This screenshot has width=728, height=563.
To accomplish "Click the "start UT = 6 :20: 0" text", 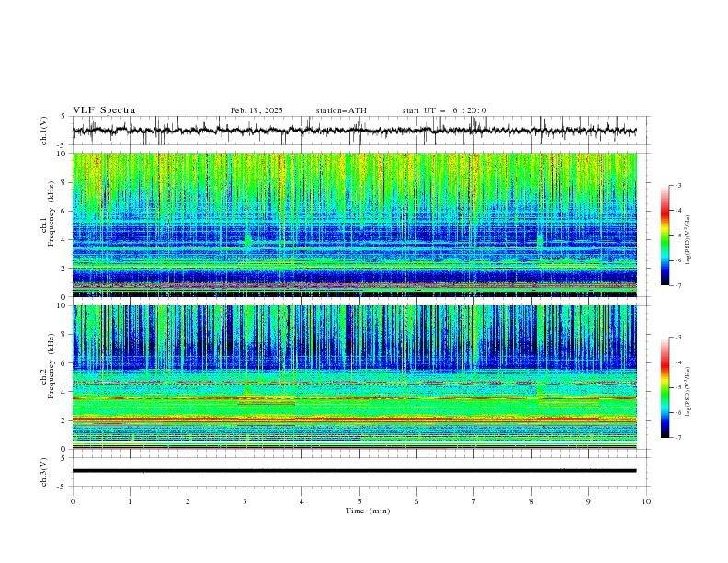I will tap(444, 110).
